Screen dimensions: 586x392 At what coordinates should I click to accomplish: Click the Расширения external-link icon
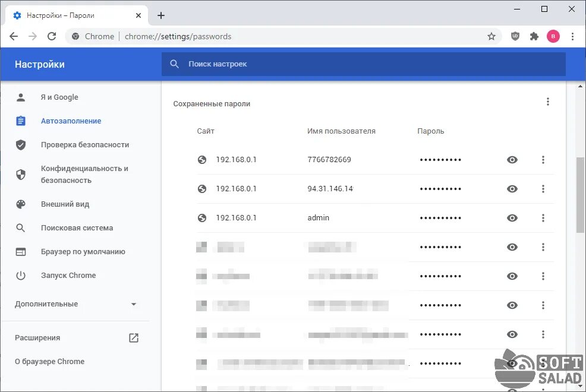(133, 338)
